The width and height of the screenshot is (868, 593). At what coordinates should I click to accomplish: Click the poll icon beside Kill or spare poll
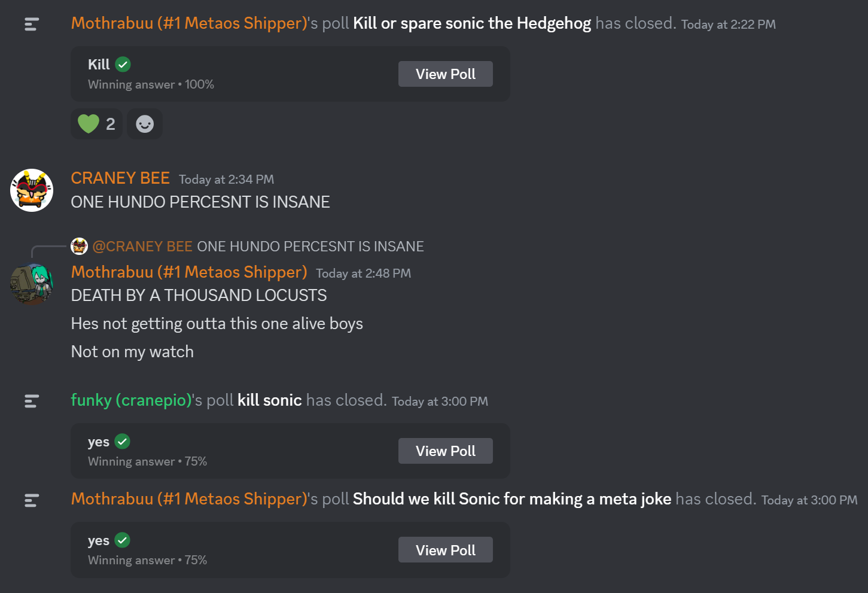(32, 25)
